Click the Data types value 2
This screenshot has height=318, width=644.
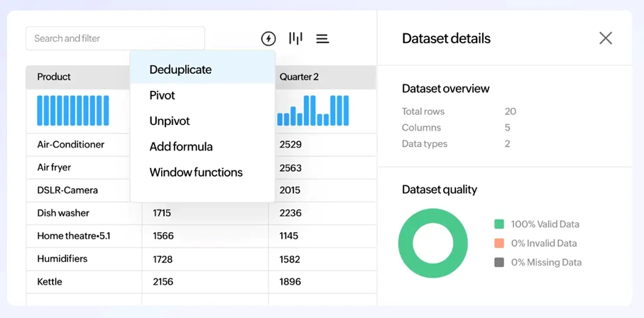point(508,144)
